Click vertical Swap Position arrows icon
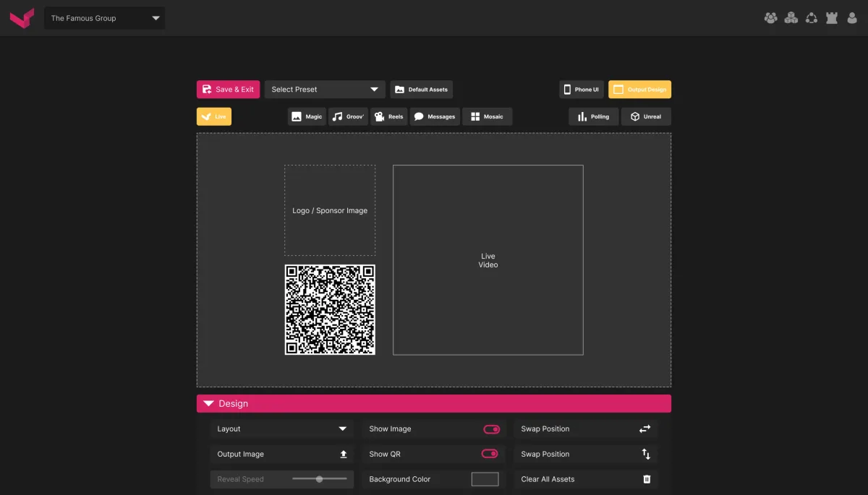The width and height of the screenshot is (868, 495). (646, 454)
